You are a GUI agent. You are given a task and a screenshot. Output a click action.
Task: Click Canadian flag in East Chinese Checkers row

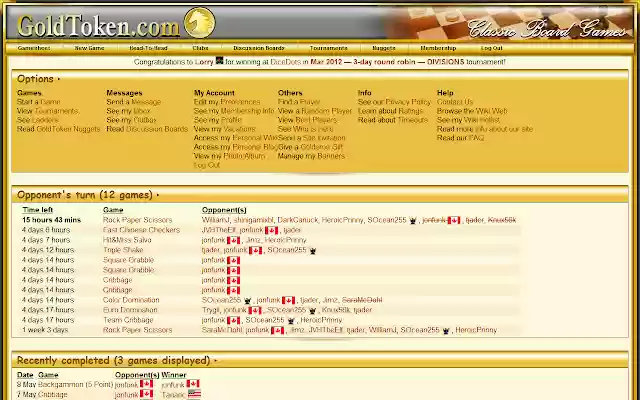(271, 230)
